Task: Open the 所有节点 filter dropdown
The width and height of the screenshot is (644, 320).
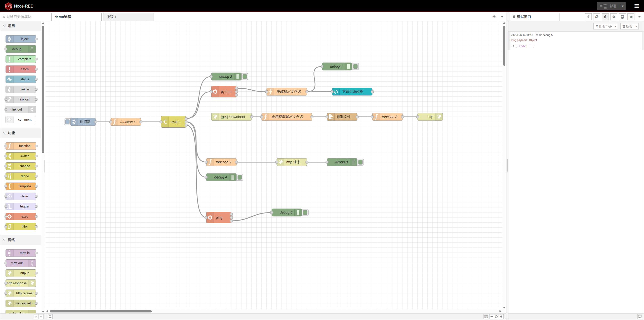Action: point(606,26)
